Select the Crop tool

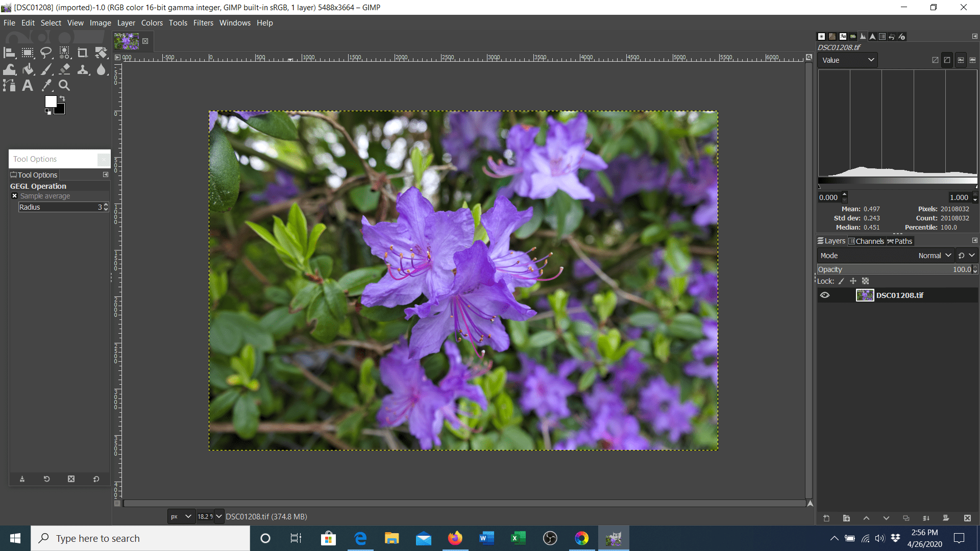point(83,53)
